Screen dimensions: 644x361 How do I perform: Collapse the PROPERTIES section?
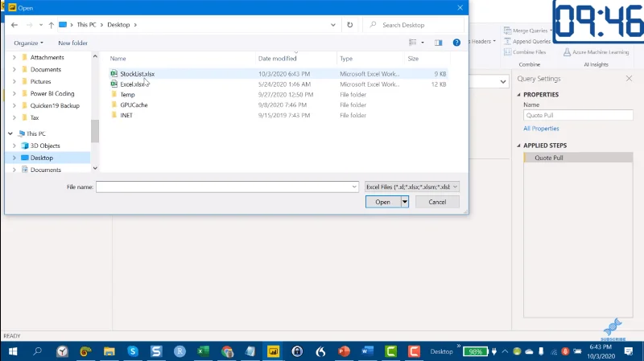(x=518, y=94)
